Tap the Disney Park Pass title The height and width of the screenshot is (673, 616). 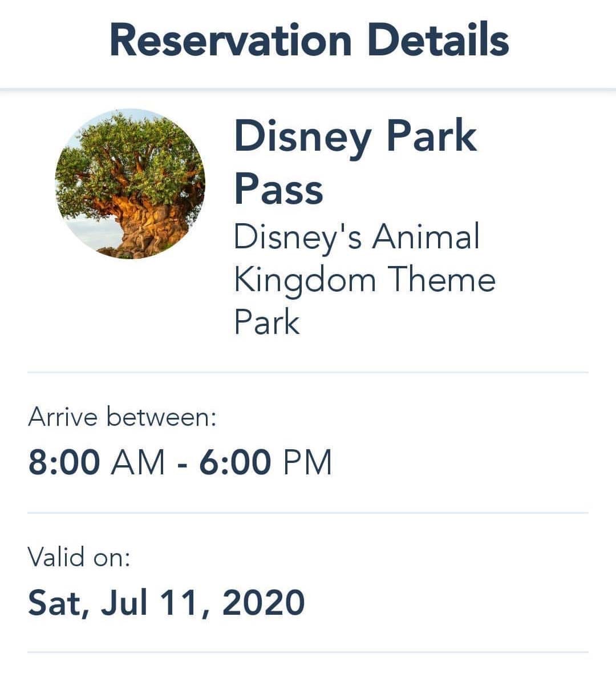[x=355, y=162]
